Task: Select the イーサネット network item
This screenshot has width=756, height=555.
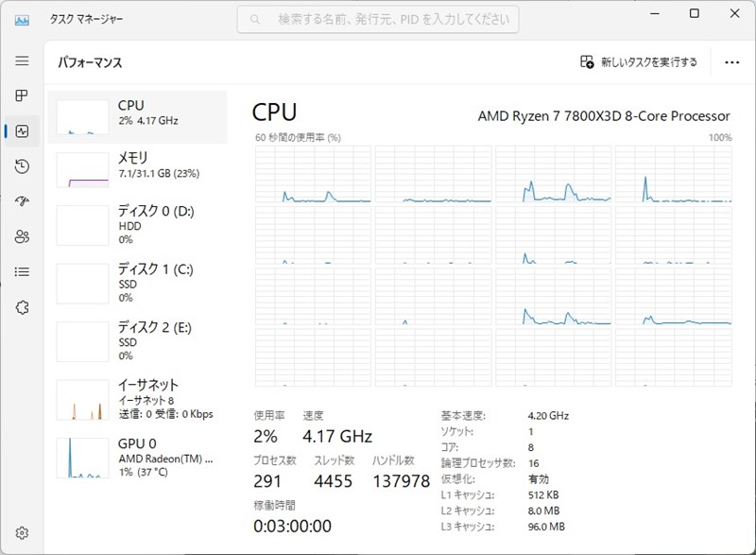Action: click(138, 399)
